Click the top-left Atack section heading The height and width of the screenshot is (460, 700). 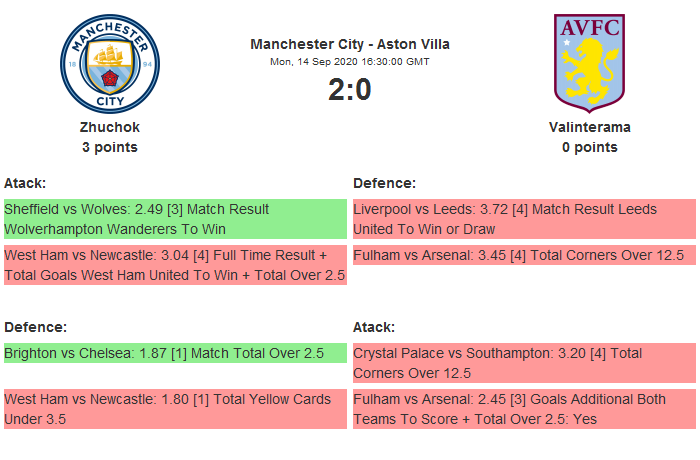point(25,183)
